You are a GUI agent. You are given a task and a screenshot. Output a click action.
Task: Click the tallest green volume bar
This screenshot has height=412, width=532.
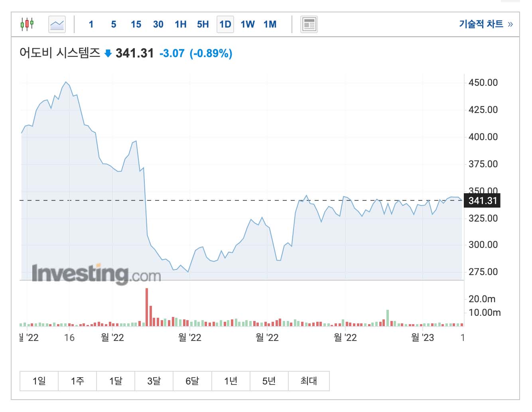[x=387, y=318]
